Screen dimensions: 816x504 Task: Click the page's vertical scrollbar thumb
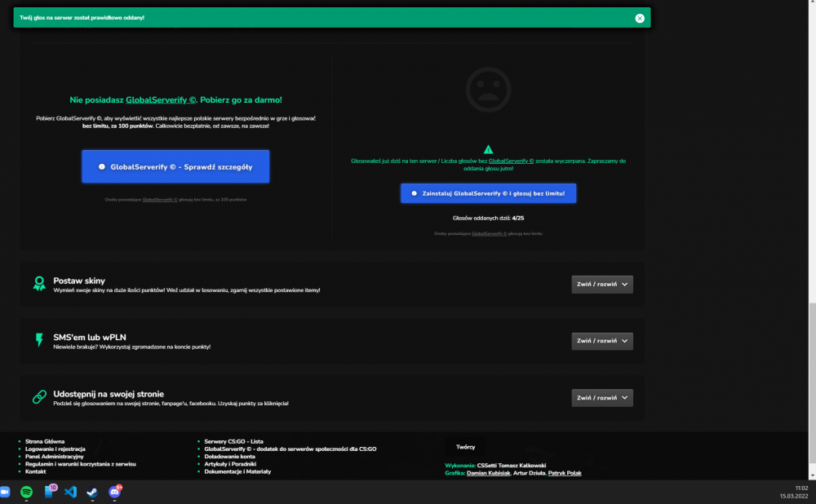(812, 382)
